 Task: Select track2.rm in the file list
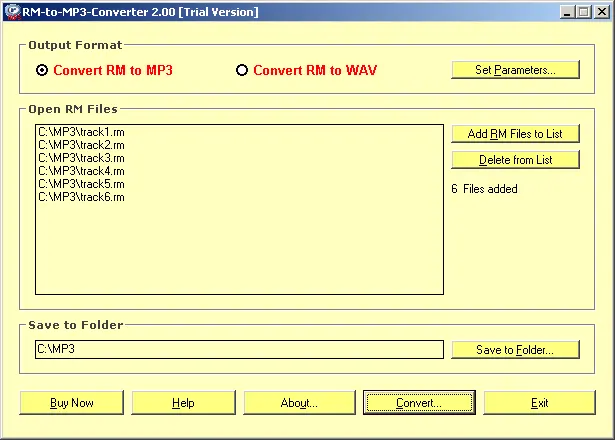click(81, 145)
